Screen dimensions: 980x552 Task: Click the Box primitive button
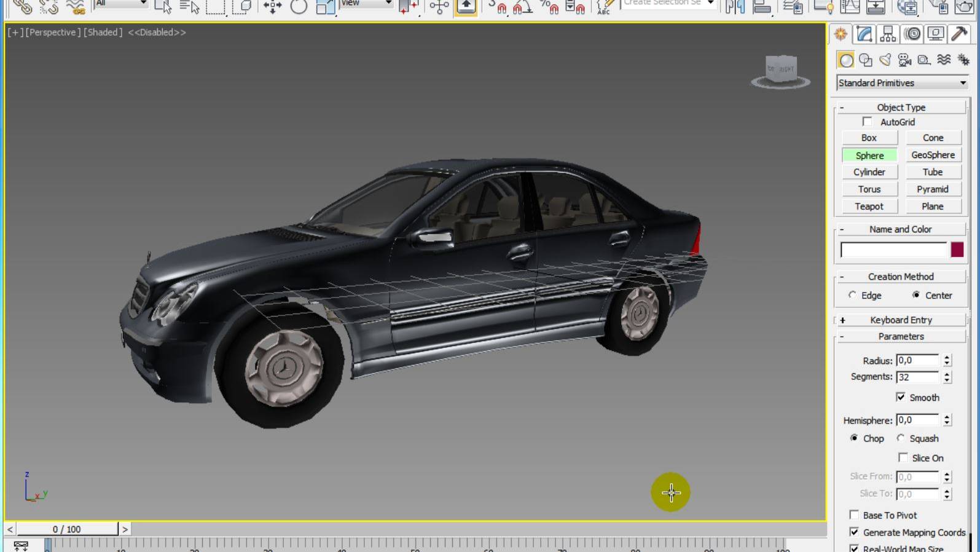(869, 138)
